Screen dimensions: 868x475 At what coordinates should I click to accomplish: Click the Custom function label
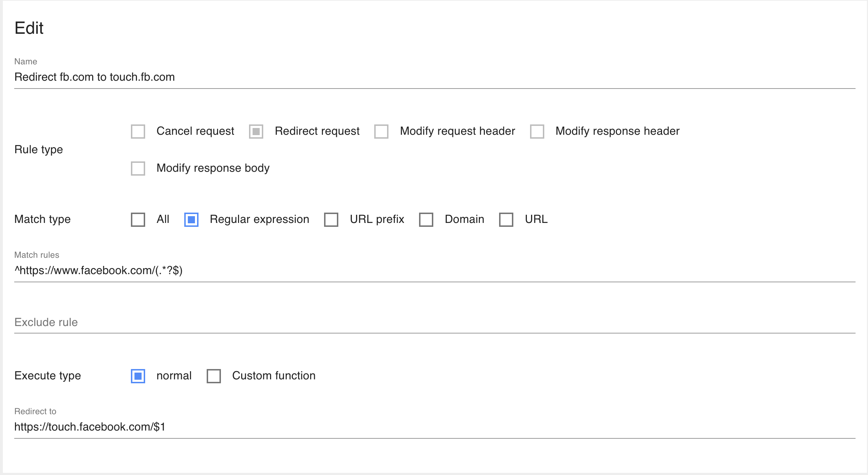(x=274, y=376)
